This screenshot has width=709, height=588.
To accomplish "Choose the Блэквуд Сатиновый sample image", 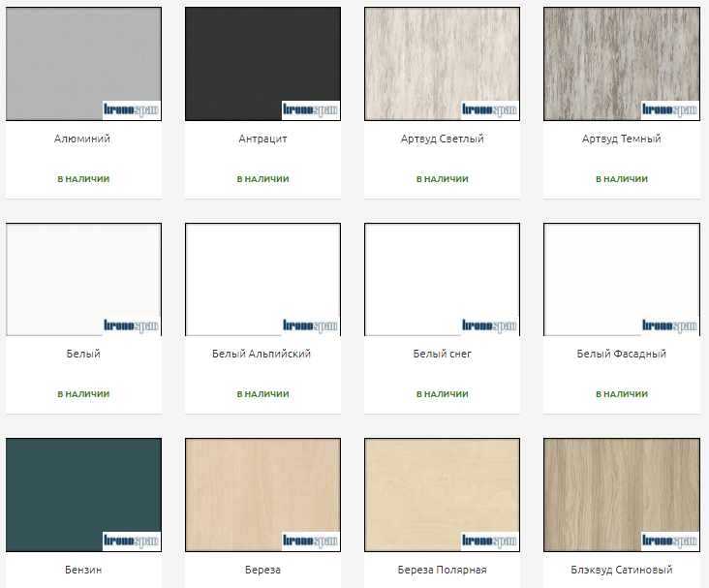I will point(621,489).
